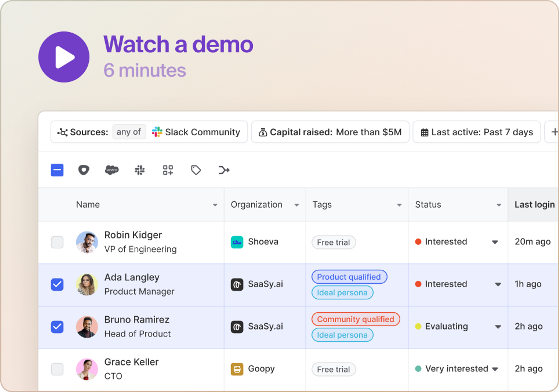Click the add-to-grid squares icon
The width and height of the screenshot is (559, 392).
168,170
